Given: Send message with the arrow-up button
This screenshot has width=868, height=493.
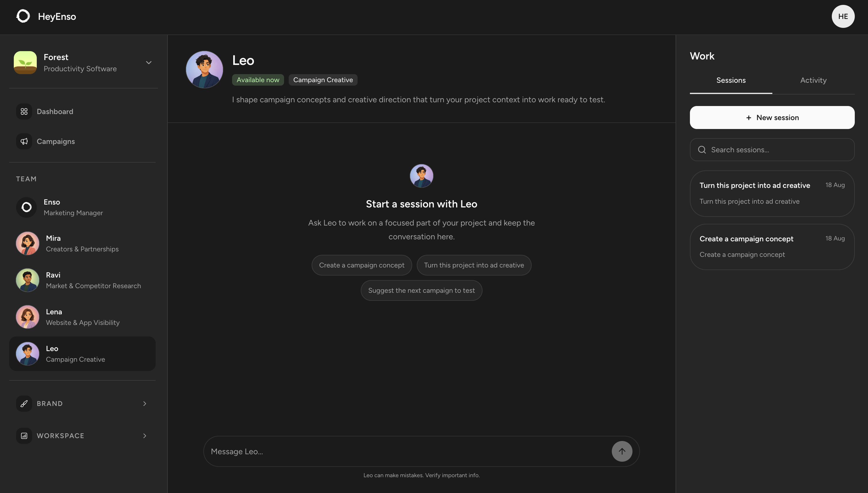Looking at the screenshot, I should (x=622, y=451).
